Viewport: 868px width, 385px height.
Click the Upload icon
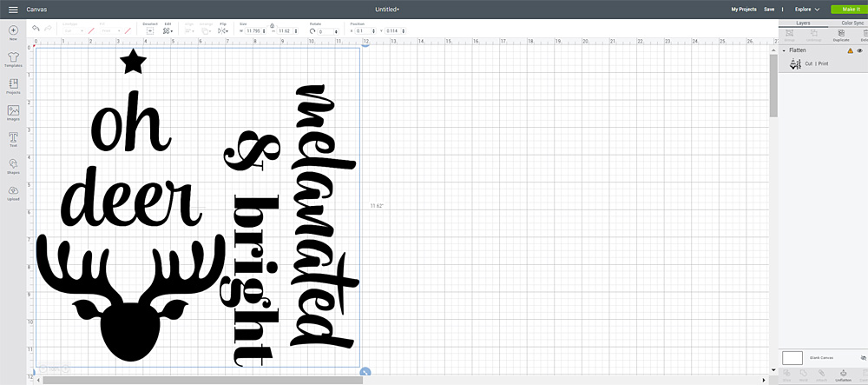coord(13,193)
